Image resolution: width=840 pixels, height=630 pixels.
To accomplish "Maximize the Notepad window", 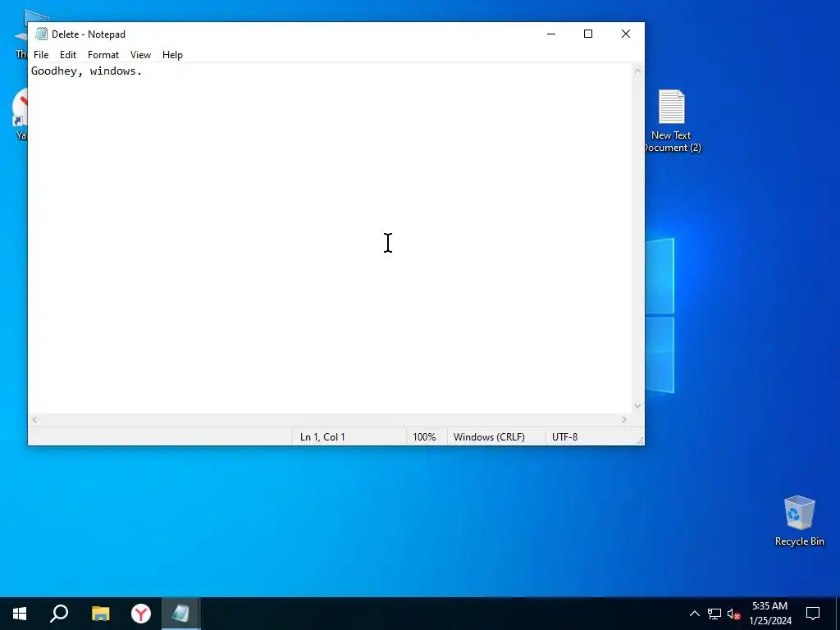I will click(587, 34).
